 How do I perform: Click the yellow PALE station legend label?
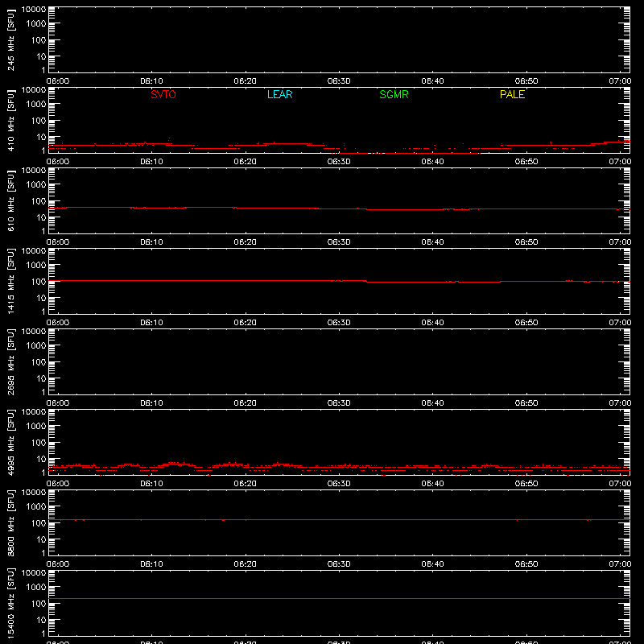pos(512,94)
